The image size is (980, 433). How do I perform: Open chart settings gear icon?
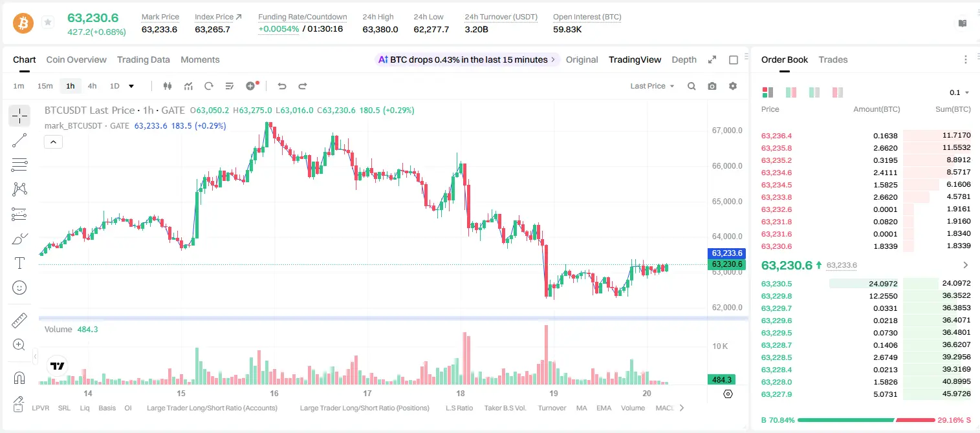click(x=733, y=86)
